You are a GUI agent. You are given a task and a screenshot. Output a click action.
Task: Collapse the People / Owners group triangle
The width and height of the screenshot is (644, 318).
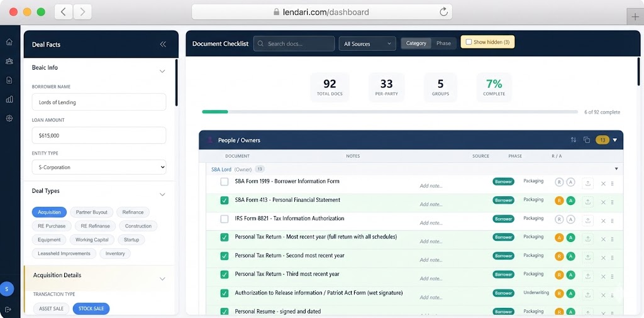pos(615,140)
